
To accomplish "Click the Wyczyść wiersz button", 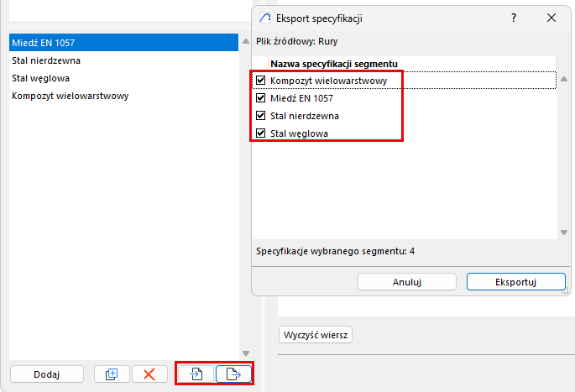I will pos(316,335).
